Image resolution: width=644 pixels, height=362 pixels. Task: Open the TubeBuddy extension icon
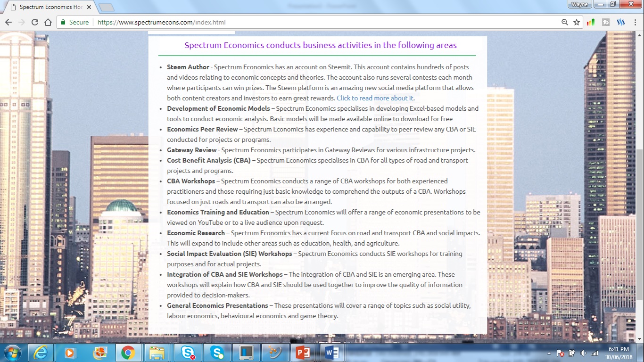(x=606, y=22)
